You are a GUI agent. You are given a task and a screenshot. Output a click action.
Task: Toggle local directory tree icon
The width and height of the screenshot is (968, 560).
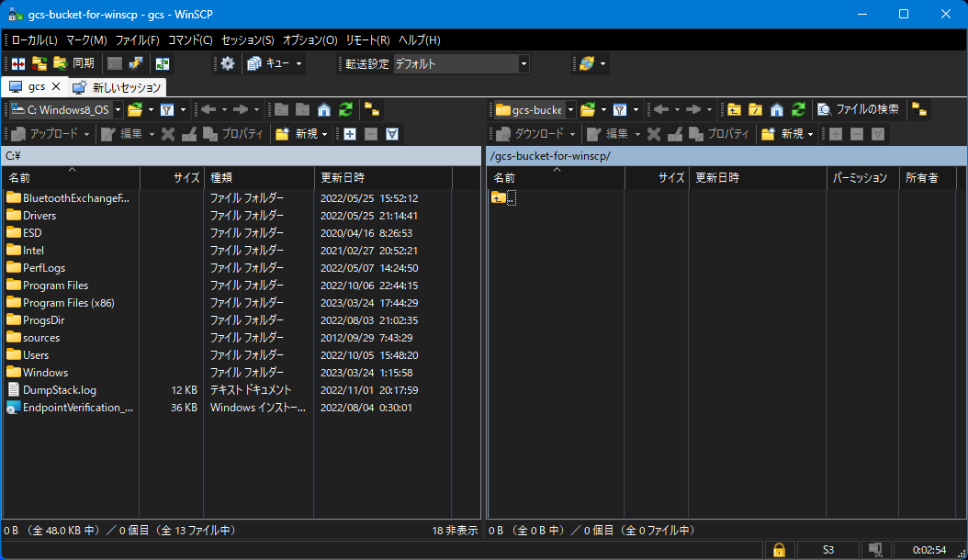372,110
